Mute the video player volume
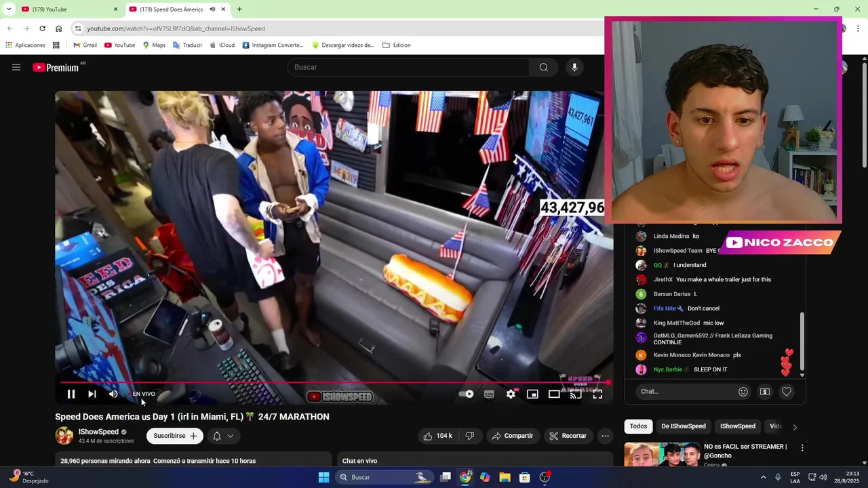 [113, 394]
